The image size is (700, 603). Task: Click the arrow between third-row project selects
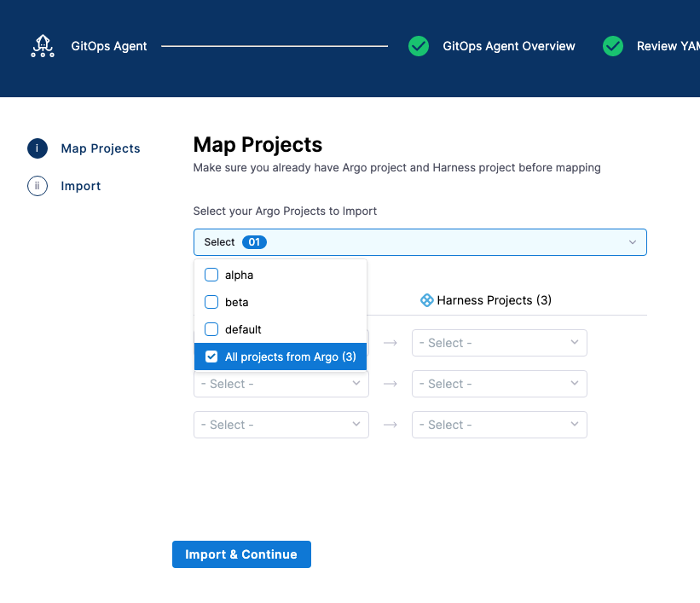coord(390,425)
